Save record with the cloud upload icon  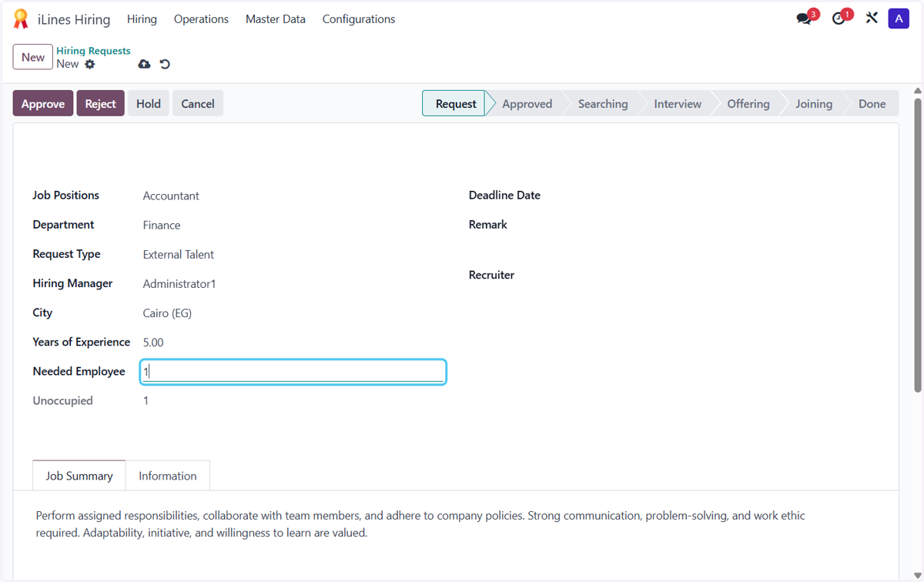tap(144, 64)
